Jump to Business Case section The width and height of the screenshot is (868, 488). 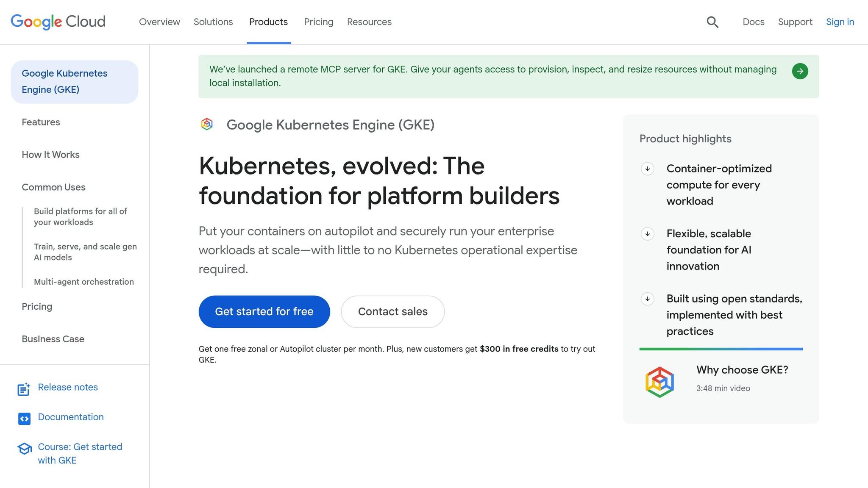53,339
